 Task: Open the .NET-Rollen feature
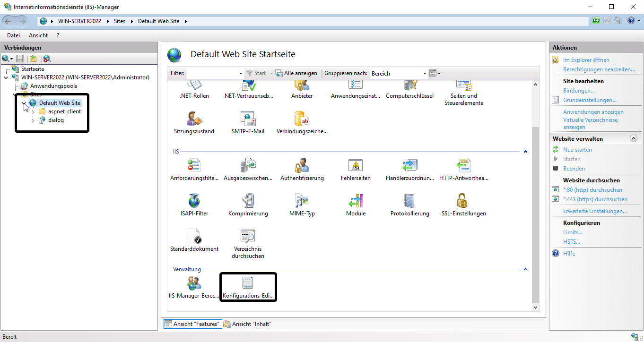pyautogui.click(x=194, y=89)
